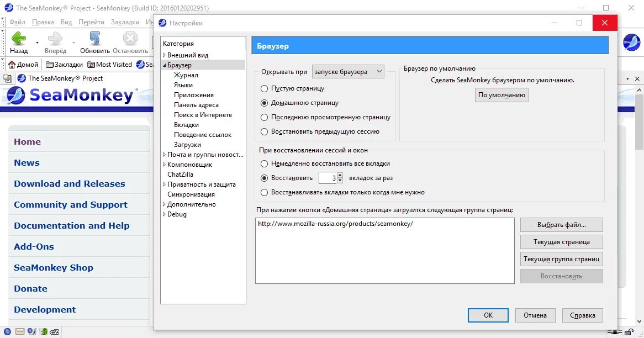Click the SeaMonkey throbber logo in toolbar
Screen dimensions: 644x338
tap(631, 43)
